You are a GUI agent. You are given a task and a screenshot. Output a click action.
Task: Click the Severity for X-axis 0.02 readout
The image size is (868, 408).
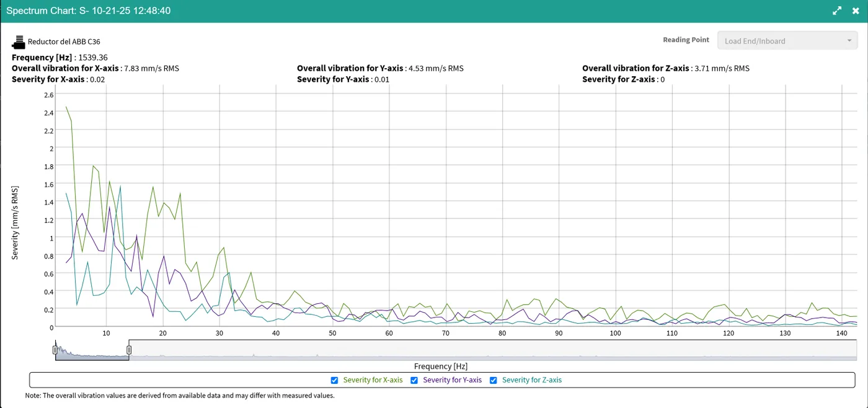coord(58,79)
